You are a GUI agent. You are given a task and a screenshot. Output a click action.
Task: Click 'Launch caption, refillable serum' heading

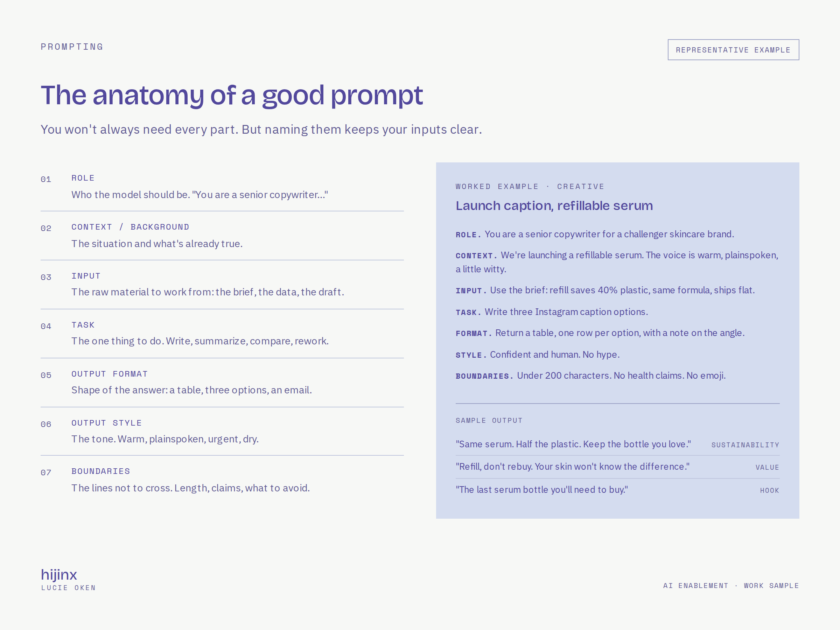554,206
